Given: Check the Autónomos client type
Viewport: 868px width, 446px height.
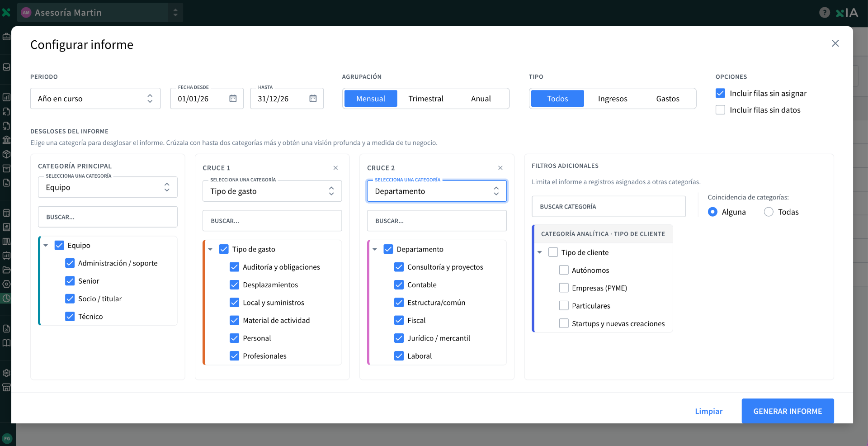Looking at the screenshot, I should tap(564, 270).
